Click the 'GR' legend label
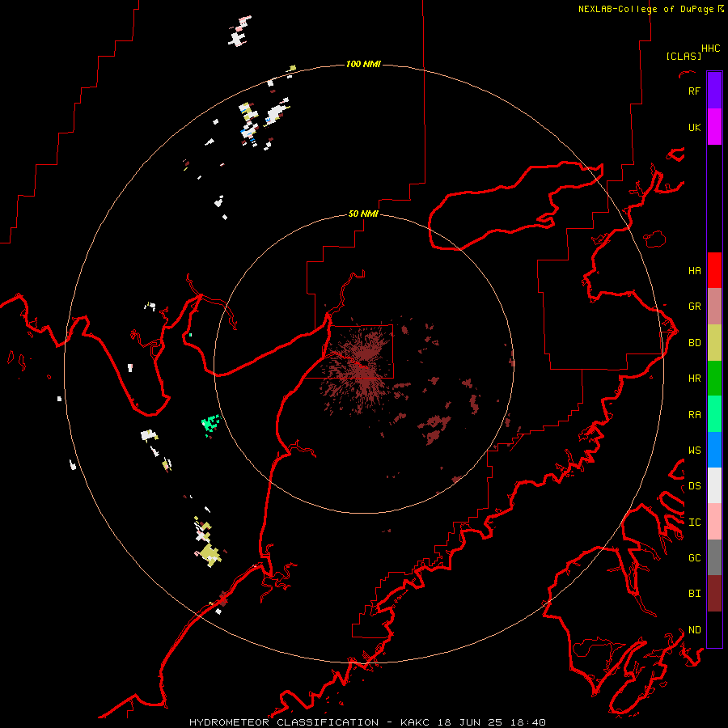The image size is (728, 728). coord(694,307)
